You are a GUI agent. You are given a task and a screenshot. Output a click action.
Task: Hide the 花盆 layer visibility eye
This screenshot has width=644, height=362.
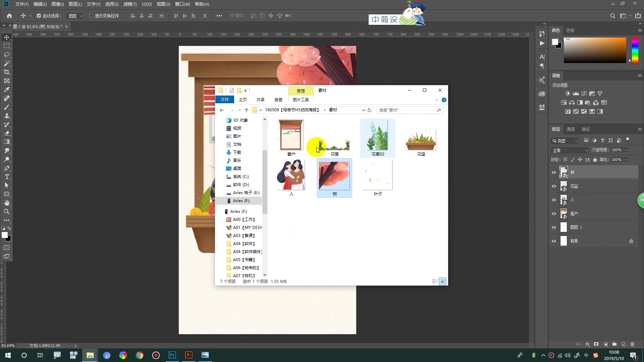[554, 186]
